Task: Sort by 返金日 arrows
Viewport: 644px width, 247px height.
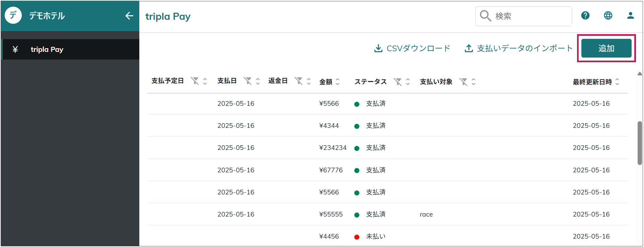Action: [309, 81]
